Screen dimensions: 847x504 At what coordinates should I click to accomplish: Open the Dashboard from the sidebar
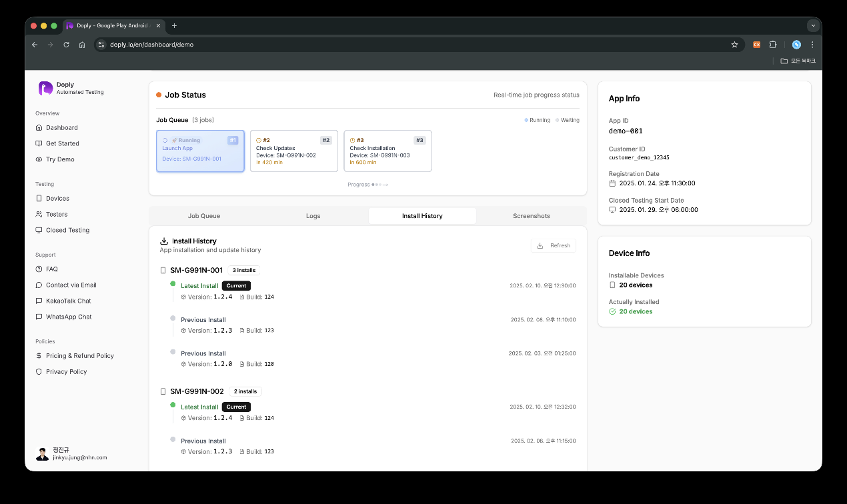point(60,127)
